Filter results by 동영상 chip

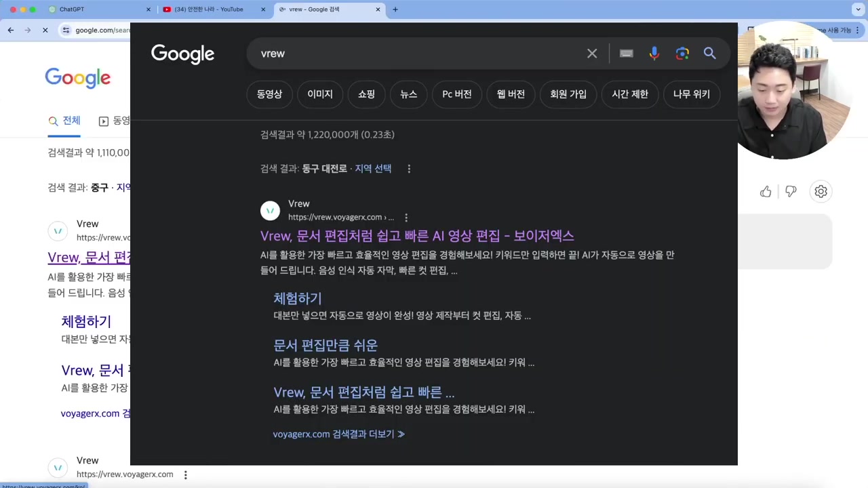[x=269, y=94]
